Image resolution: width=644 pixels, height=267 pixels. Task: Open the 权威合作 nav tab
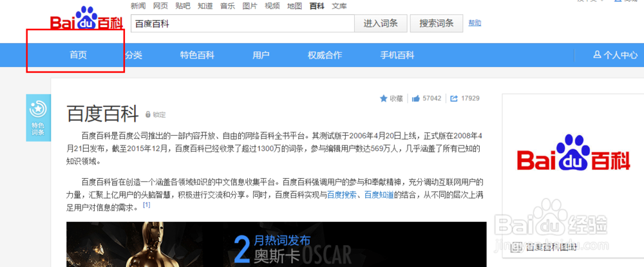coord(325,55)
